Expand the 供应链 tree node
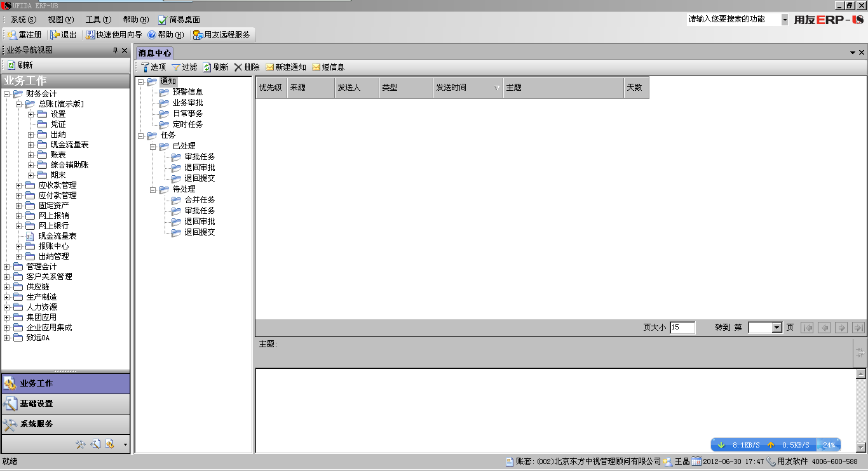Viewport: 868px width, 471px height. (x=7, y=287)
